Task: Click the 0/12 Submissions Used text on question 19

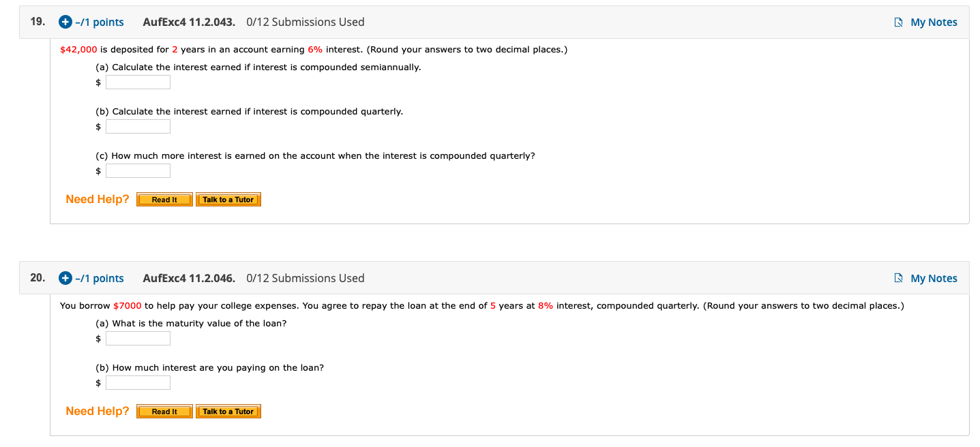Action: click(x=306, y=22)
